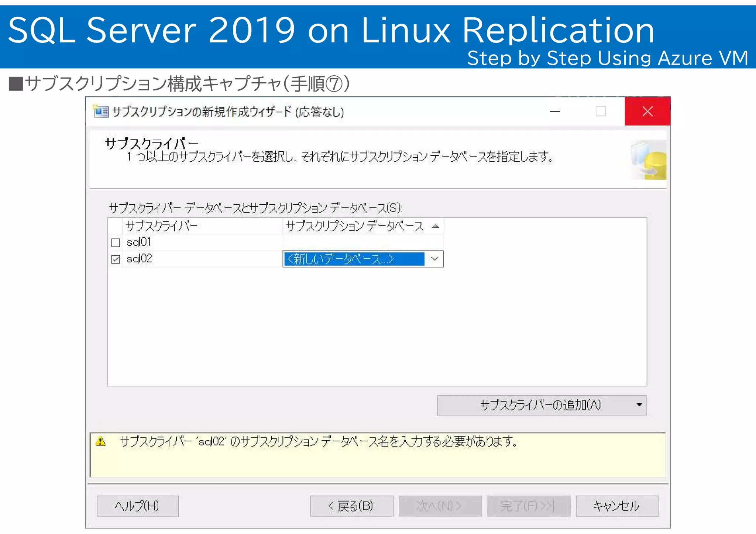Image resolution: width=756 pixels, height=534 pixels.
Task: Select the <新しいデータベース...> combo box entry
Action: [x=354, y=259]
